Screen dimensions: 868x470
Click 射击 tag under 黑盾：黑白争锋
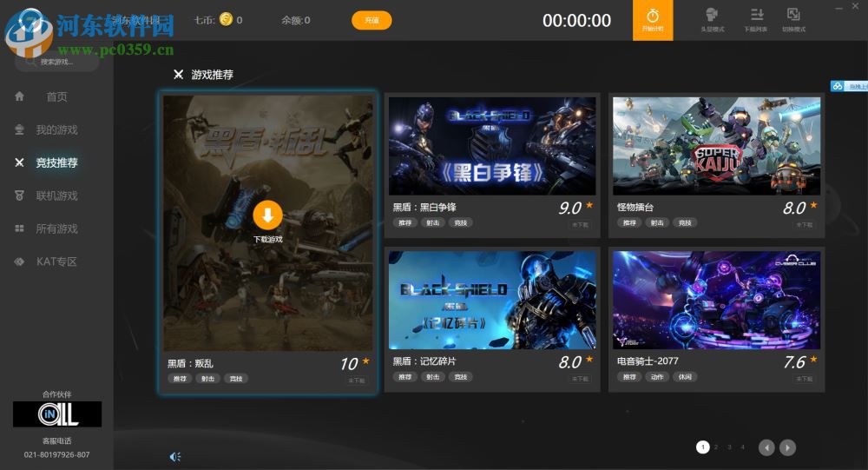[433, 222]
